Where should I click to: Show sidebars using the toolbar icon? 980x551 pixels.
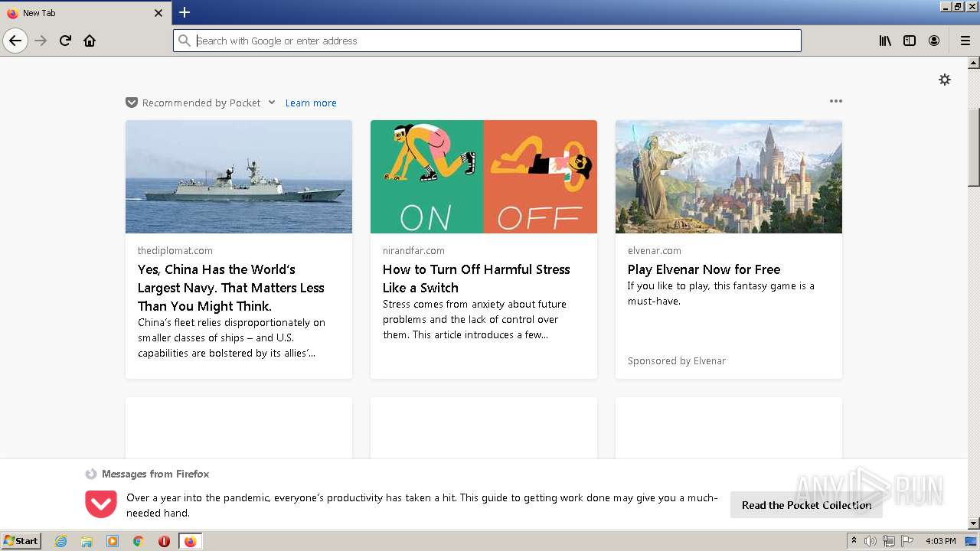(910, 41)
